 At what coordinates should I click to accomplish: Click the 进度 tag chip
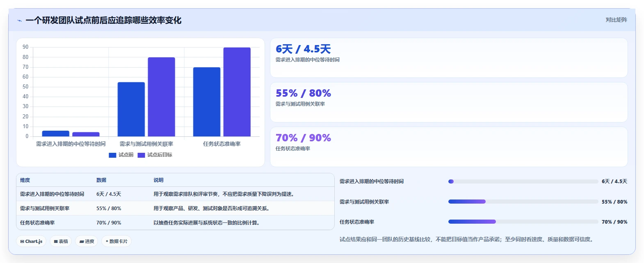coord(87,241)
